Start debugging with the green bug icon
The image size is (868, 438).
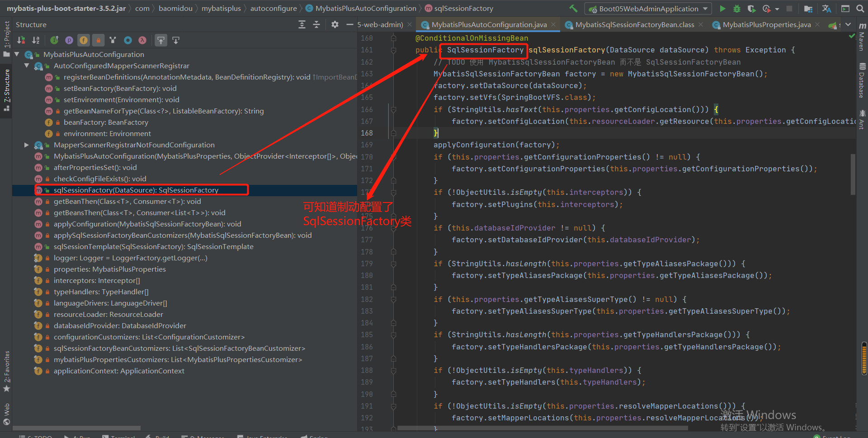pyautogui.click(x=737, y=9)
